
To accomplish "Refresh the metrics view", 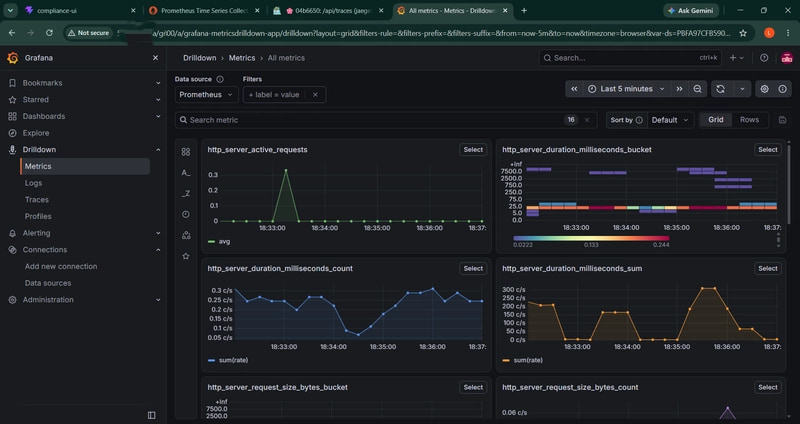I will click(720, 89).
